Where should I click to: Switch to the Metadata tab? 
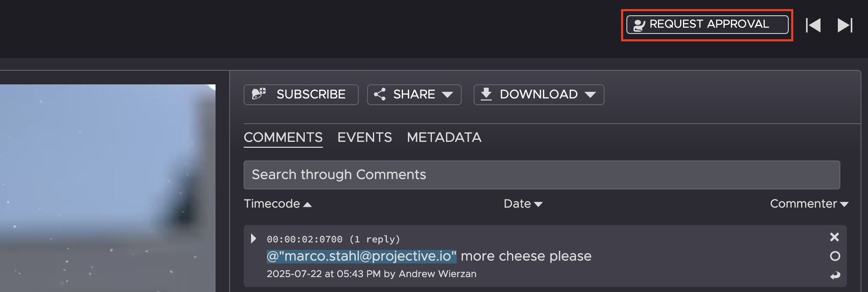click(444, 137)
